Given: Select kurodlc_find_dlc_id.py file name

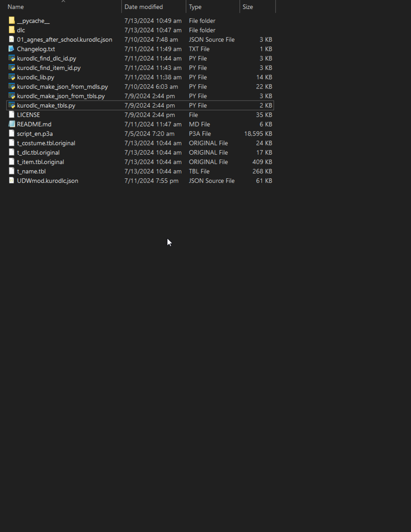Looking at the screenshot, I should pyautogui.click(x=46, y=58).
